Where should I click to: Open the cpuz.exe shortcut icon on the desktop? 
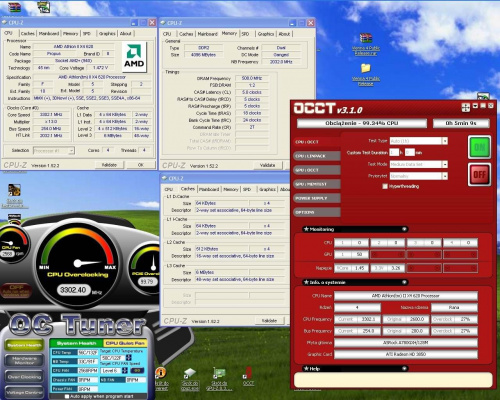point(190,373)
